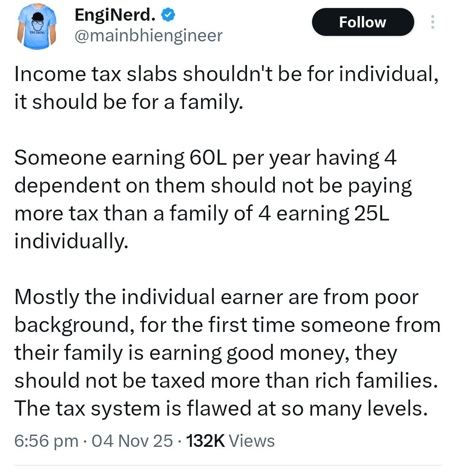The width and height of the screenshot is (456, 476).
Task: Click the line "it should be for a family."
Action: (129, 103)
